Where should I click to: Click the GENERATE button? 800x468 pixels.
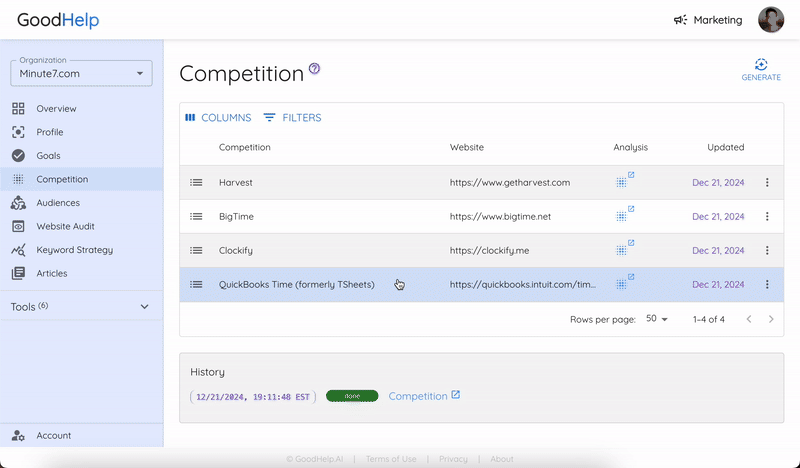pos(761,70)
